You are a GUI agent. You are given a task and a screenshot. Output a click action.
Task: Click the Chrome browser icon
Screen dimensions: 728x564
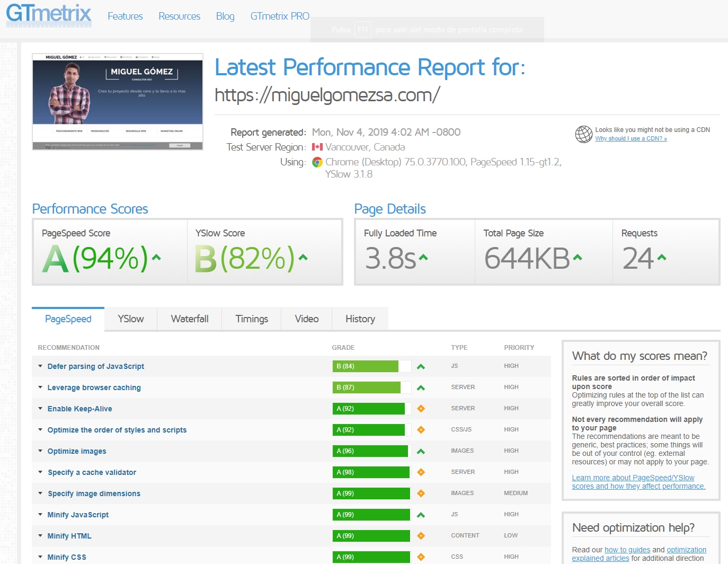(x=317, y=162)
